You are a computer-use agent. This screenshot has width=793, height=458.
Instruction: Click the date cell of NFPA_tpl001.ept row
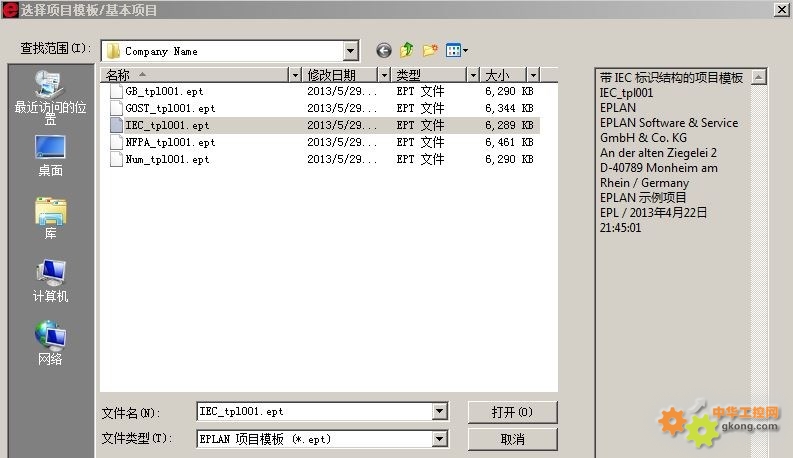tap(342, 143)
